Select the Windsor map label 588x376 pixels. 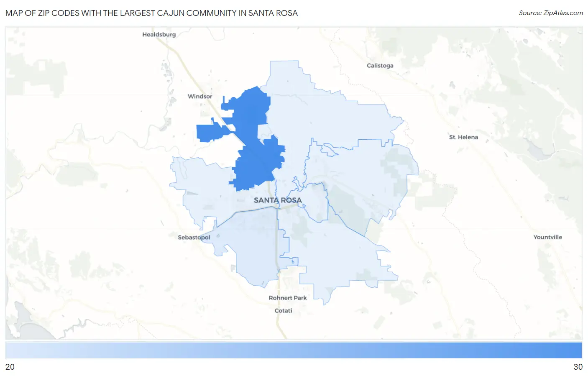pyautogui.click(x=200, y=96)
